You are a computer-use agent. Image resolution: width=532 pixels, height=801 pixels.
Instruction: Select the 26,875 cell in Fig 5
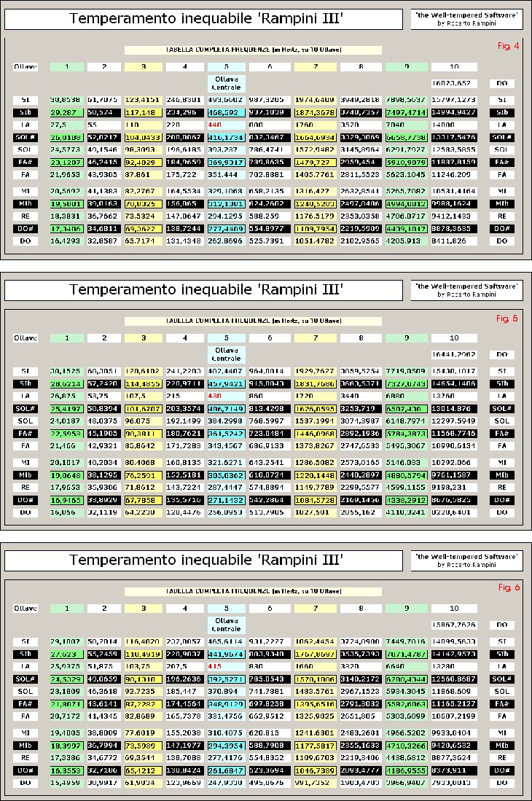[67, 396]
